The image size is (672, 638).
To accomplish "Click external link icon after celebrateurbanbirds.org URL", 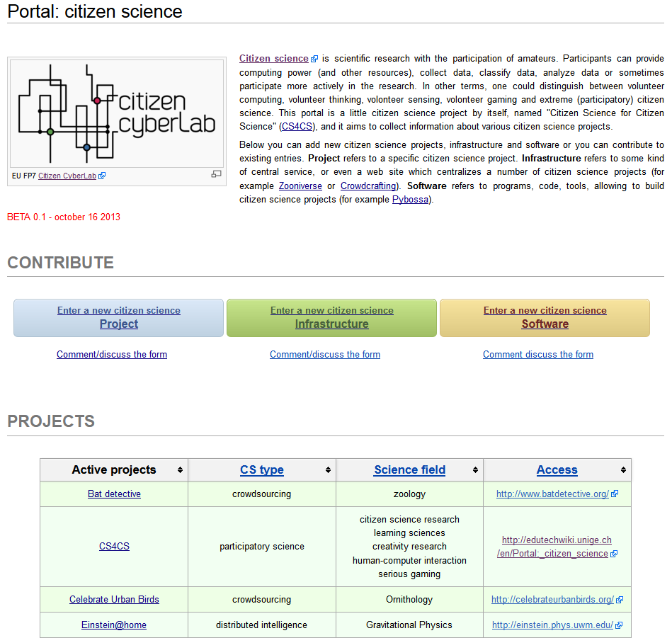I will click(x=620, y=600).
